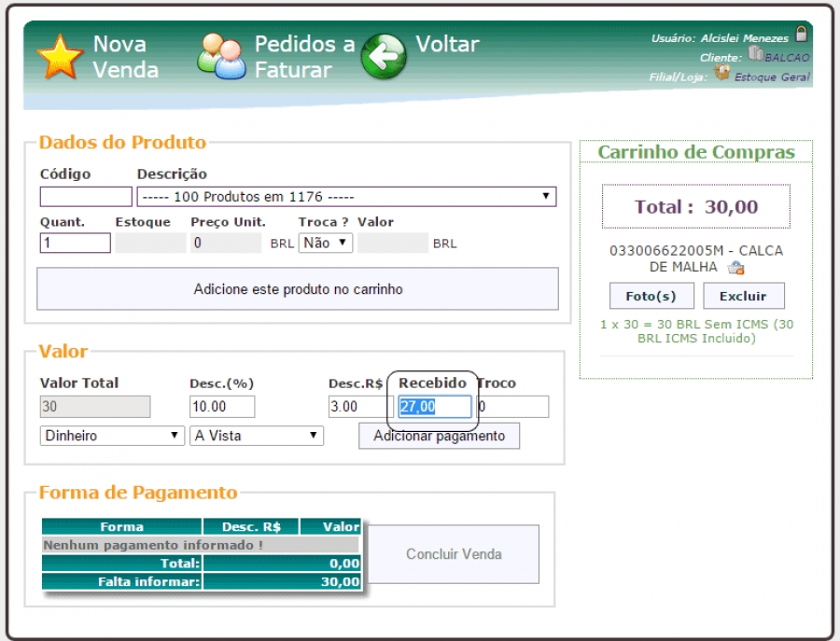The image size is (840, 641).
Task: Click the Troca Valor field
Action: pos(393,243)
